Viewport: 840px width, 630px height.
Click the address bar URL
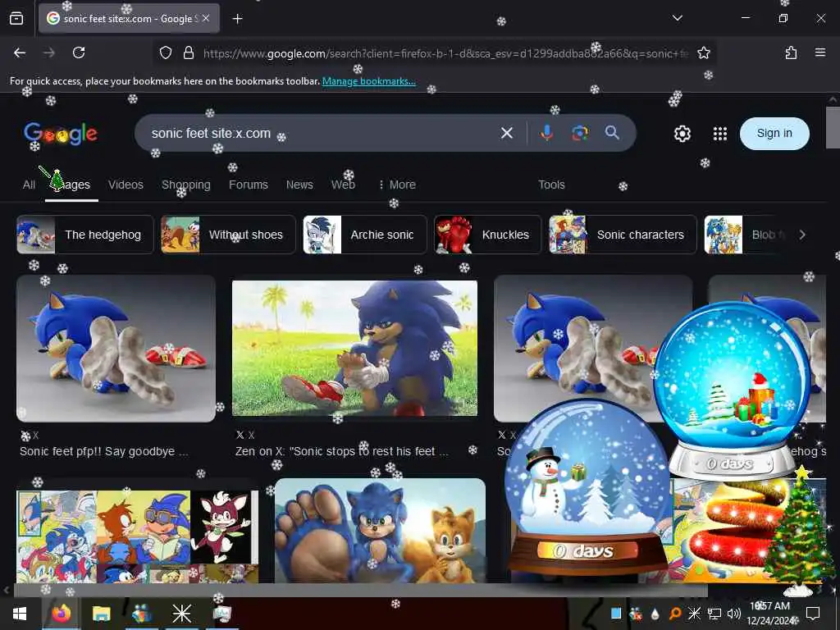tap(445, 53)
